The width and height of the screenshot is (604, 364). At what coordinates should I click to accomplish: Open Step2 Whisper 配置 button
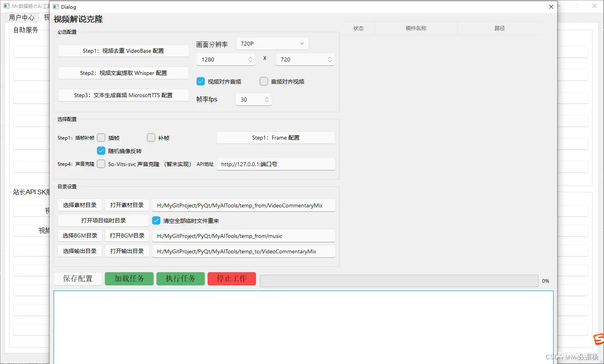pos(123,73)
